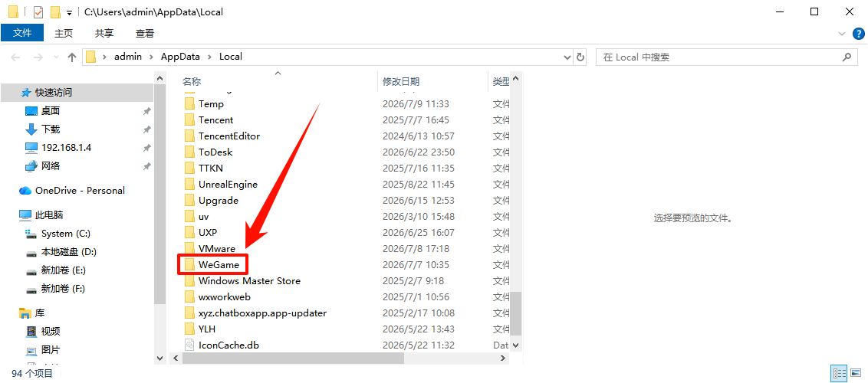868x383 pixels.
Task: Click the admin breadcrumb segment
Action: [x=128, y=57]
